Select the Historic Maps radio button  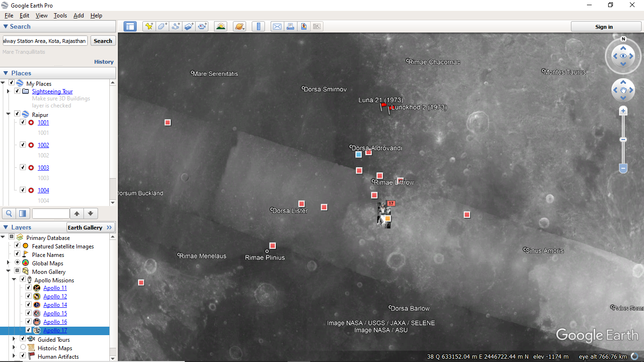(23, 348)
